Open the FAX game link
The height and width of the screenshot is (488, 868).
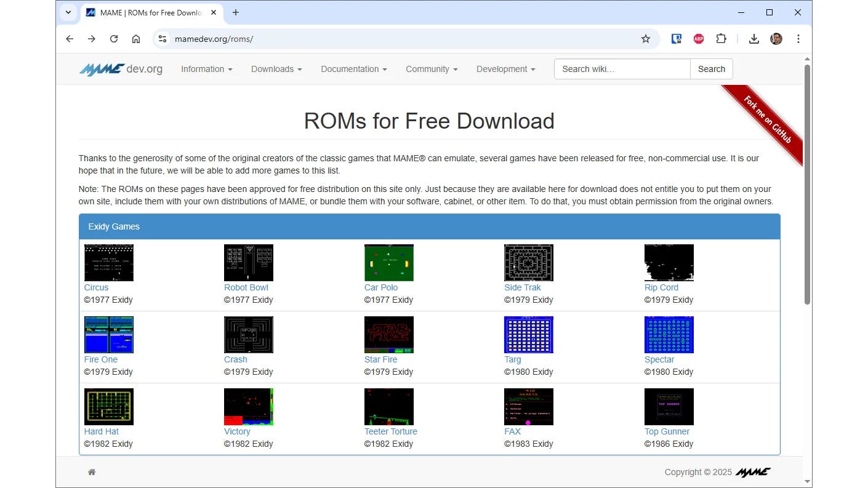[513, 431]
